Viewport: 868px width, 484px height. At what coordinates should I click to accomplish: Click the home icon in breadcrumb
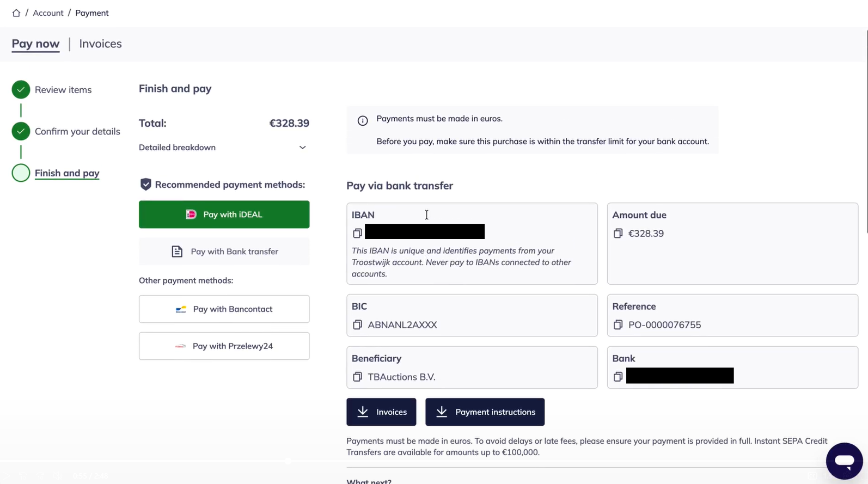coord(16,13)
